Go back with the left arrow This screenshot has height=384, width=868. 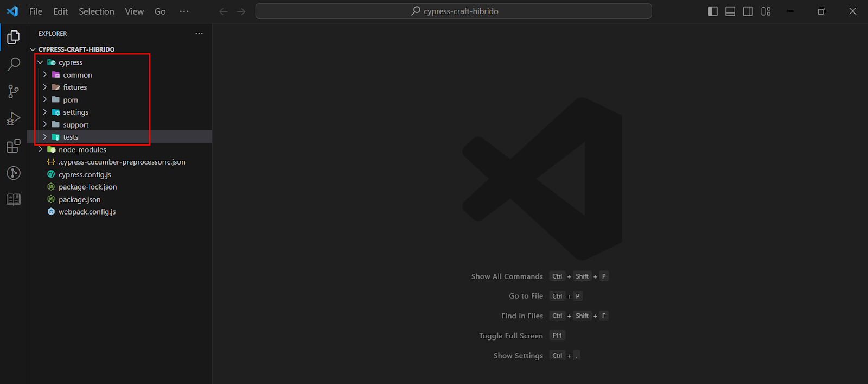[223, 11]
